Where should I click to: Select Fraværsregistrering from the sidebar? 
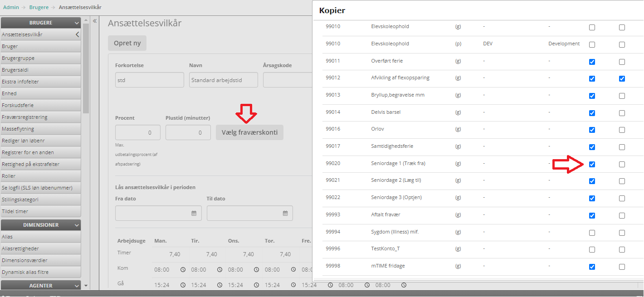tap(24, 117)
